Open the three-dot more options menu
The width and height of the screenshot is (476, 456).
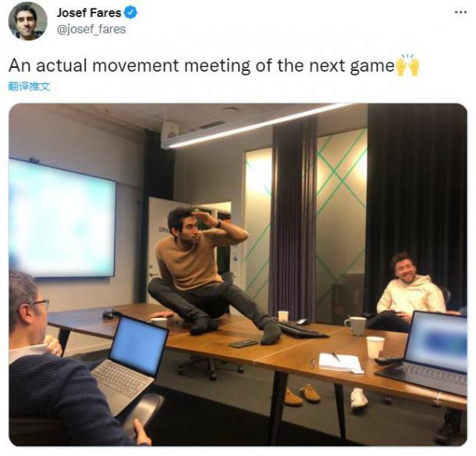pos(460,12)
